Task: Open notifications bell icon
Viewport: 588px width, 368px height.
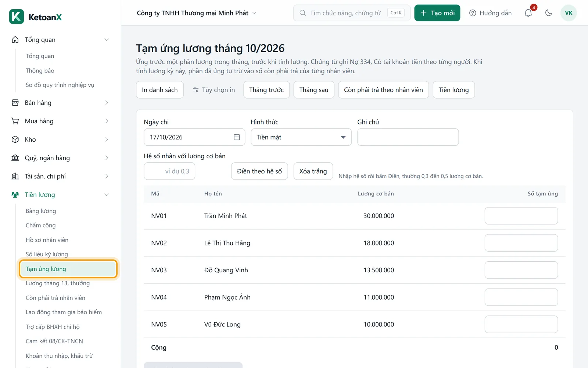Action: pyautogui.click(x=528, y=13)
